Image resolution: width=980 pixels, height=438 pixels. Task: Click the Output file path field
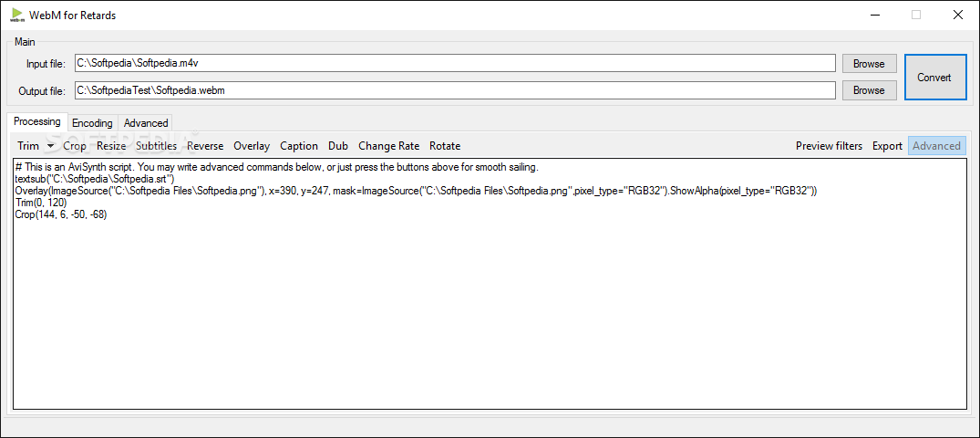(x=455, y=90)
